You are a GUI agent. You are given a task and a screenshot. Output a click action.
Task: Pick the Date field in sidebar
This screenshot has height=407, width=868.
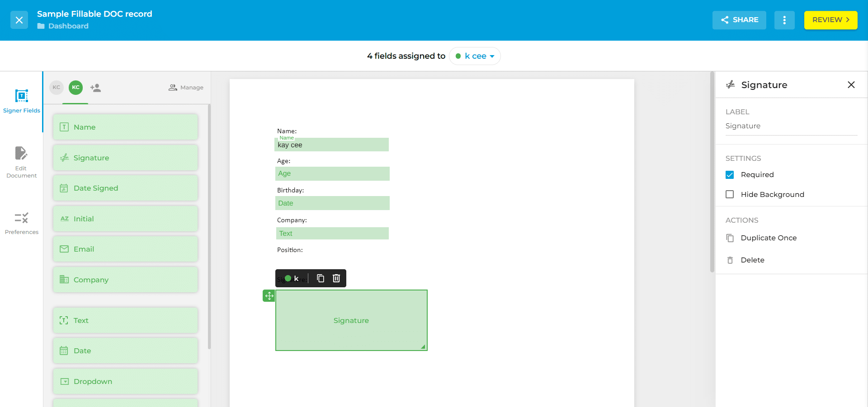[x=125, y=351]
